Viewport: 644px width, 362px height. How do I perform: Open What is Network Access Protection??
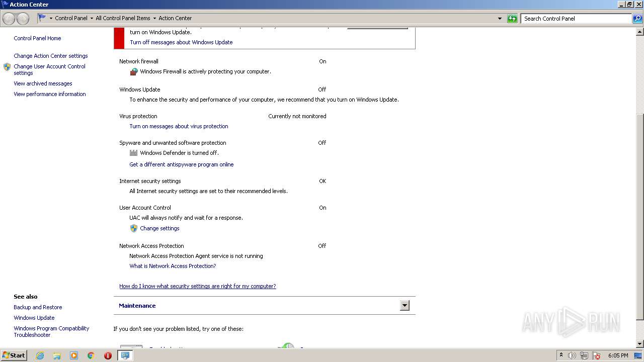coord(173,266)
